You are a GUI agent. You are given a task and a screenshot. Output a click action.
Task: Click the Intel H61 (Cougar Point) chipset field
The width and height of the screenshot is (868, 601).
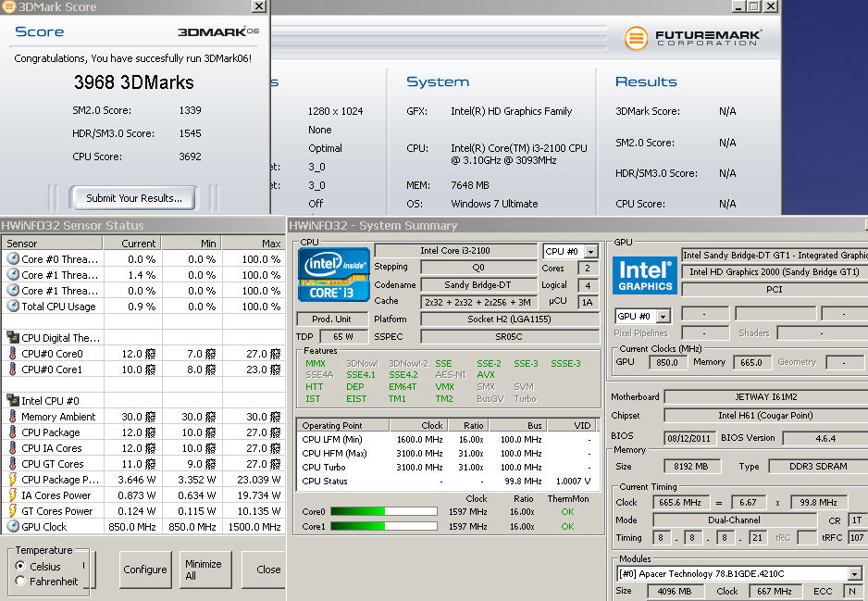point(765,416)
